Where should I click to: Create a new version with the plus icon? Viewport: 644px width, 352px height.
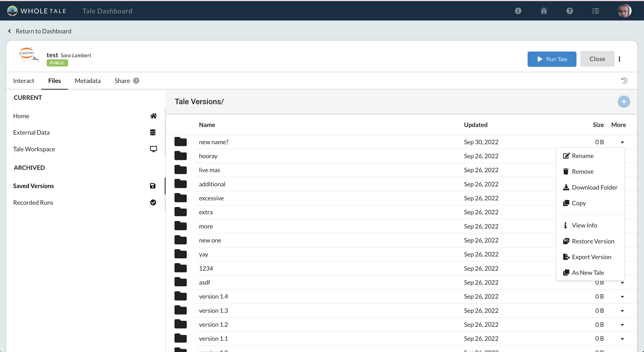pyautogui.click(x=624, y=102)
